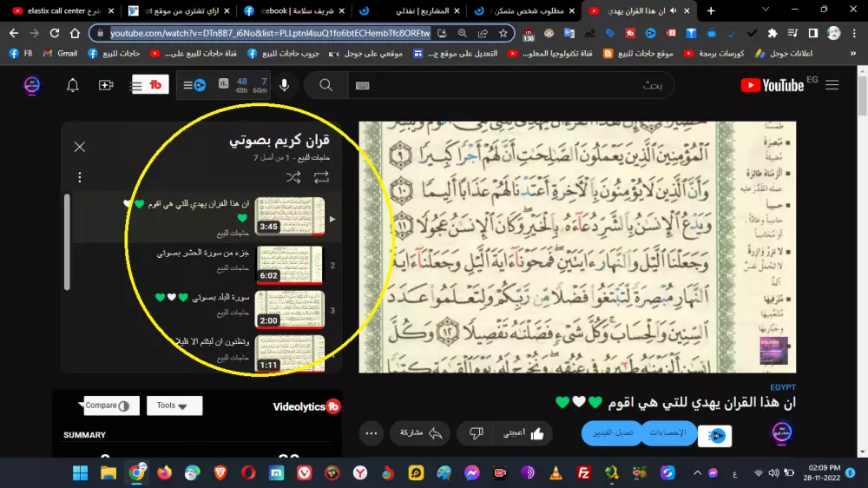
Task: Click the like (أعجبني) button
Action: 523,433
